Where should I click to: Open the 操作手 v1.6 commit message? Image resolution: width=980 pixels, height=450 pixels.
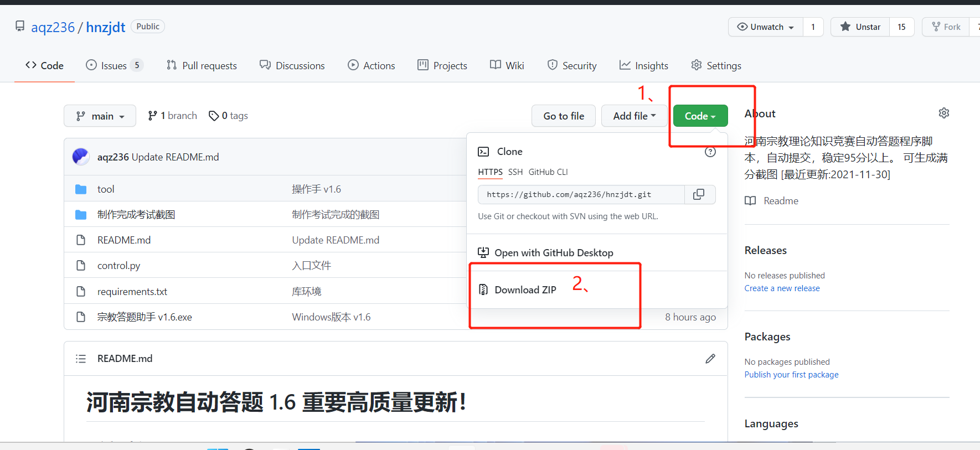(317, 189)
